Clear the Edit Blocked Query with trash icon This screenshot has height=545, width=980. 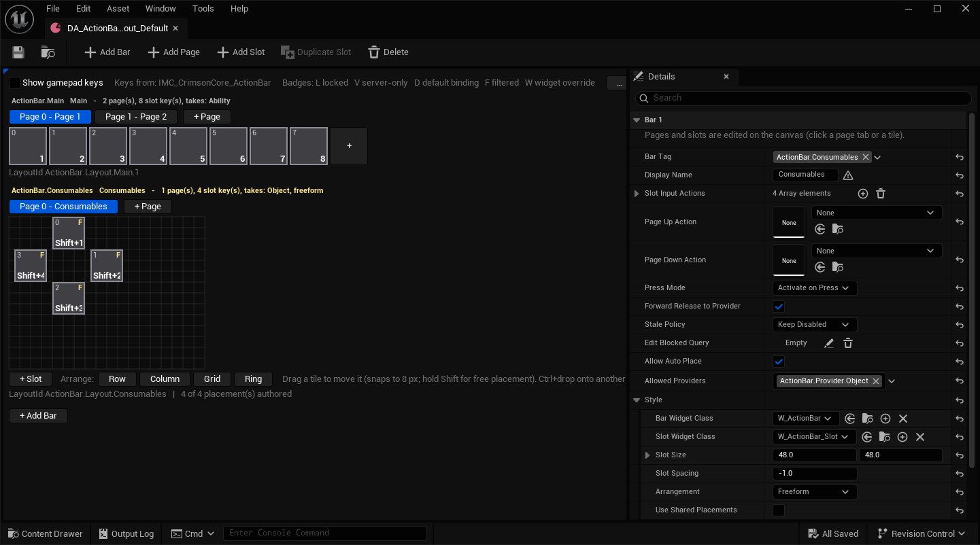(848, 343)
